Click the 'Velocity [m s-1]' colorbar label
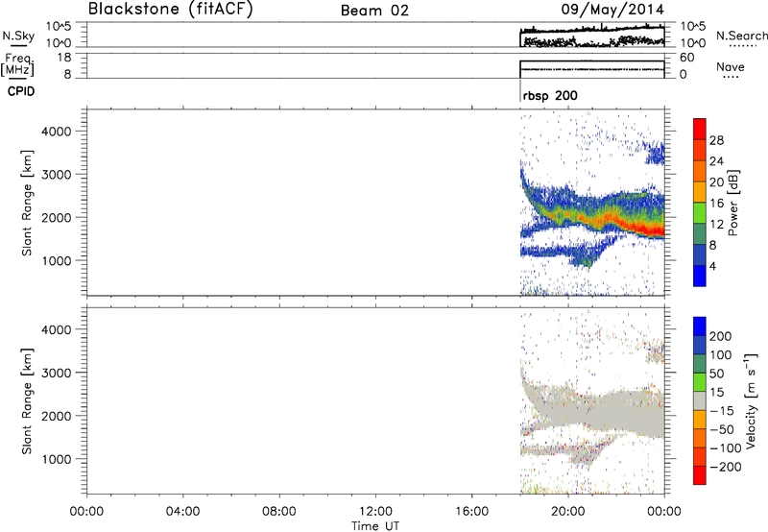768x532 pixels. coord(751,400)
